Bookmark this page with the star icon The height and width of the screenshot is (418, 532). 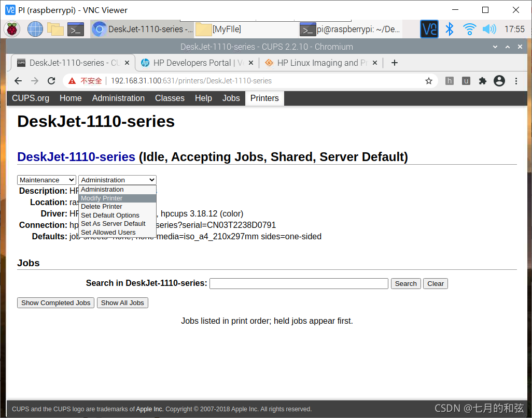429,81
